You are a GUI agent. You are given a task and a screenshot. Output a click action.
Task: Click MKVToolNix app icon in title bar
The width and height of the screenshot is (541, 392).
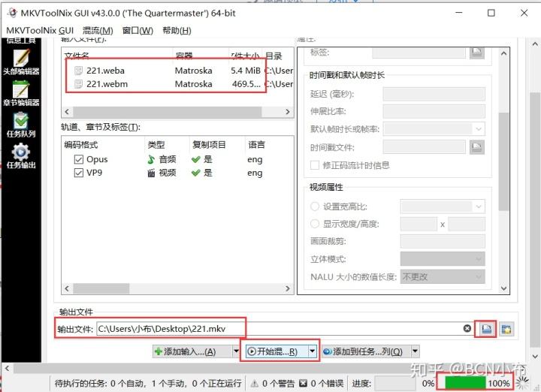[12, 13]
